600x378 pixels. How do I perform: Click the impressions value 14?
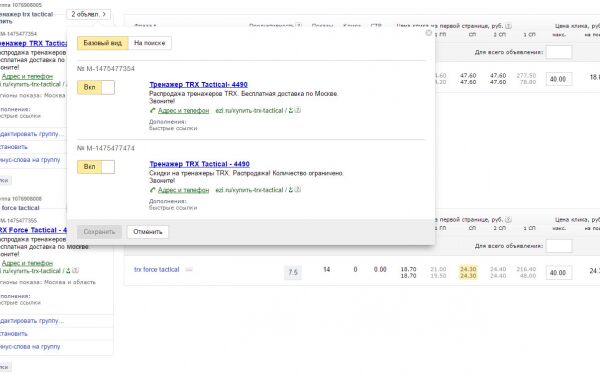click(x=326, y=270)
